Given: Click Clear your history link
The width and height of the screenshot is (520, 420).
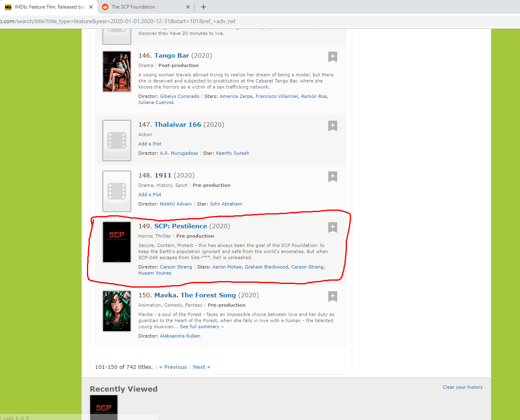Looking at the screenshot, I should click(463, 387).
